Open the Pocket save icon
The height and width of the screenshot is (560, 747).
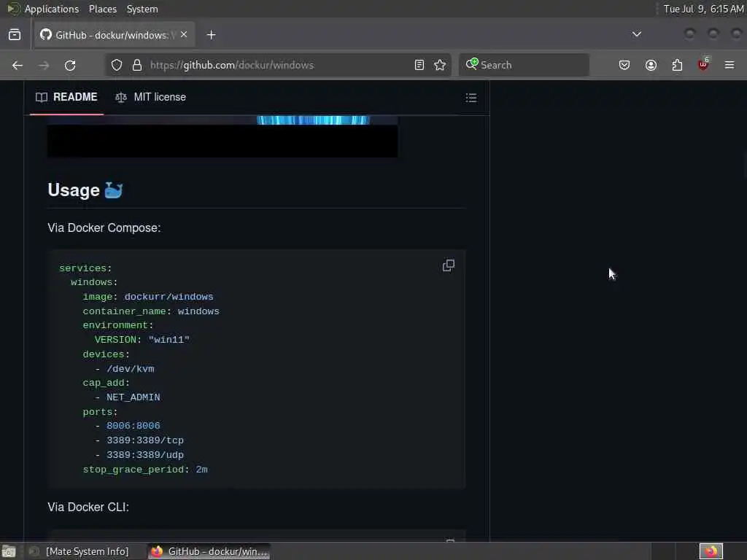pos(624,65)
